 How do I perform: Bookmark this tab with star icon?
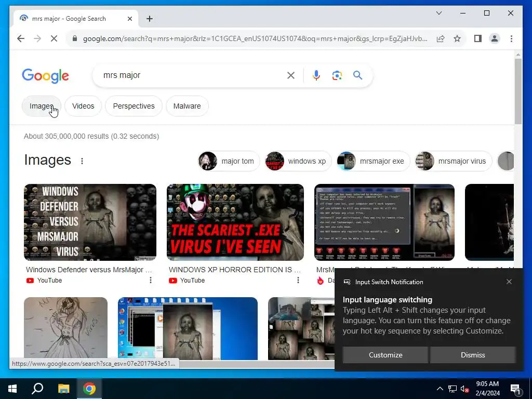tap(457, 38)
